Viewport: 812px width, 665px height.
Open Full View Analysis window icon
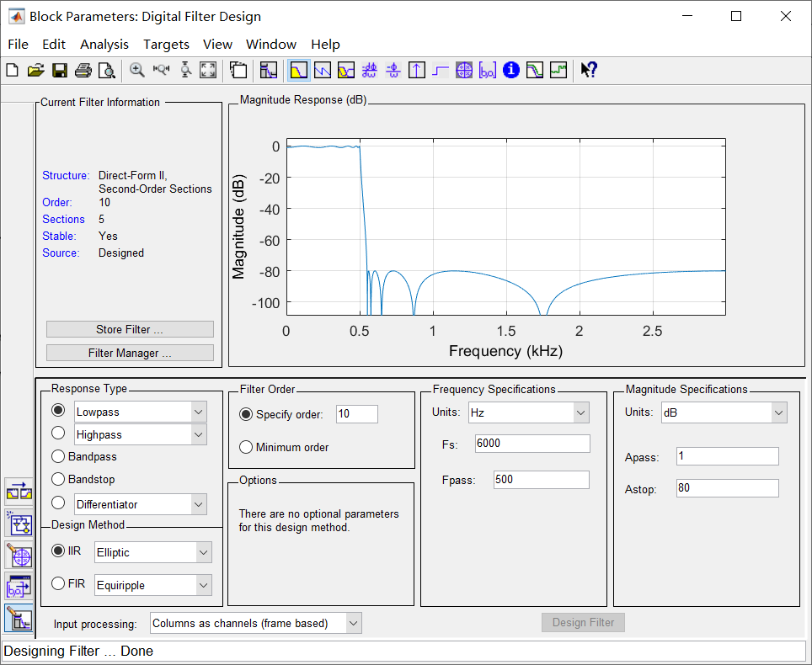coord(238,70)
